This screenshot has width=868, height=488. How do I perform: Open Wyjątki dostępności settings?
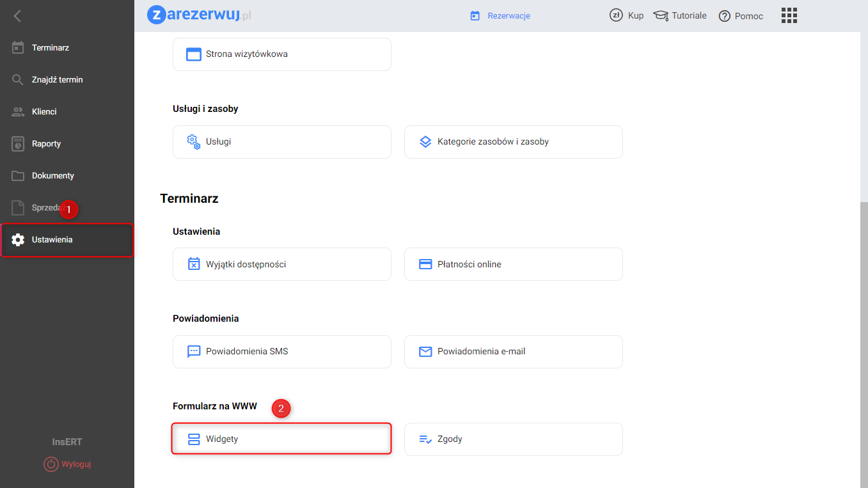tap(281, 264)
